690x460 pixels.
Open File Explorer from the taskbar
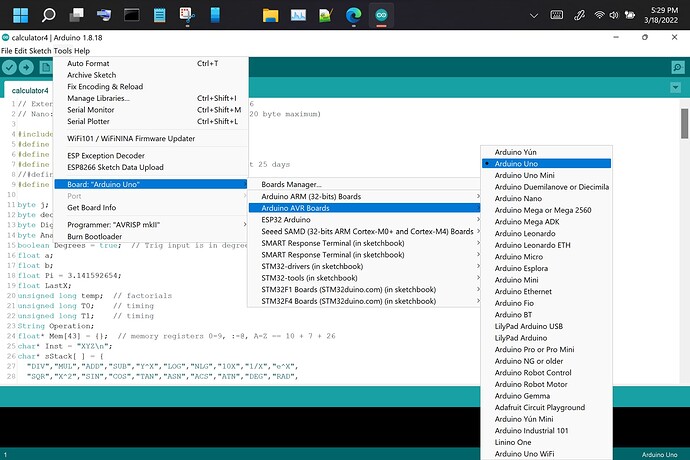270,16
